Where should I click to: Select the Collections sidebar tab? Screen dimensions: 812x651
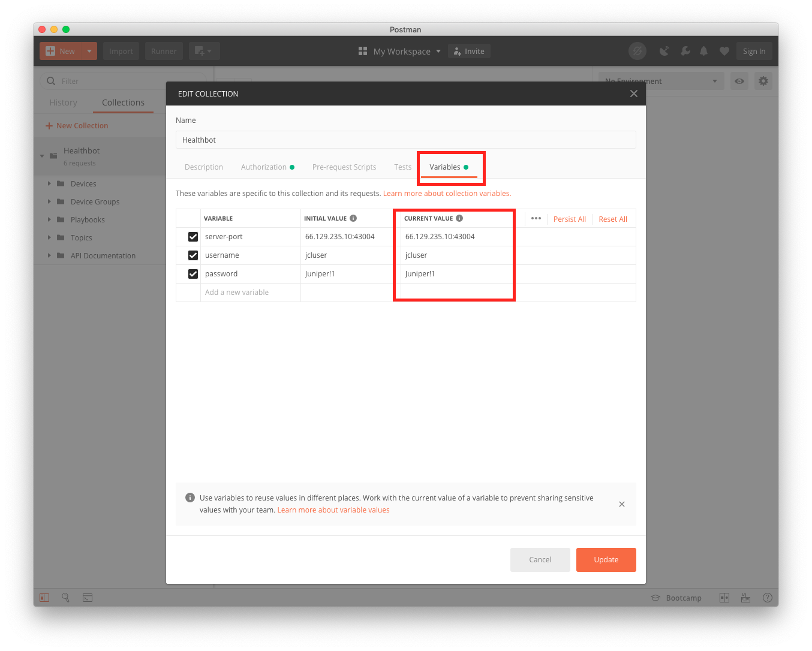[x=123, y=103]
